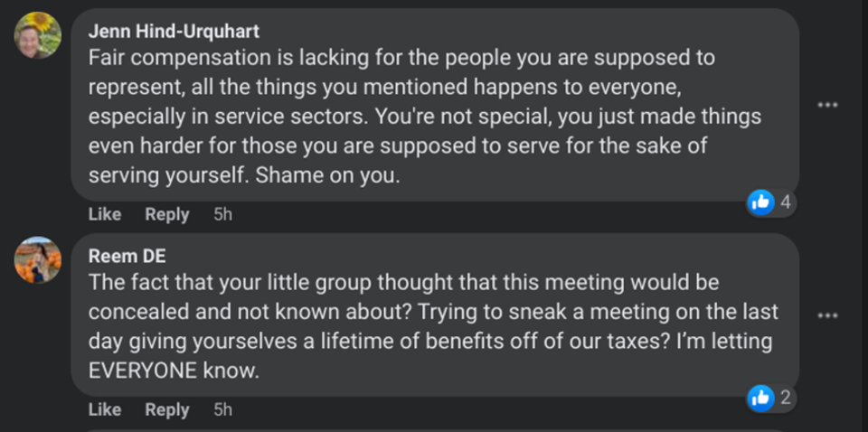This screenshot has height=432, width=868.
Task: Like Jenn Hind-Urquhart's comment
Action: coord(105,214)
